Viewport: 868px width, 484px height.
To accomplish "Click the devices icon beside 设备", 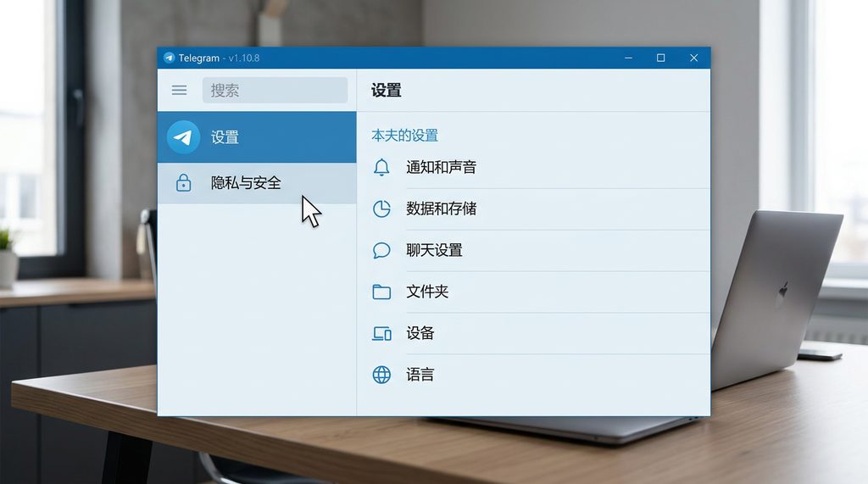I will [x=381, y=333].
